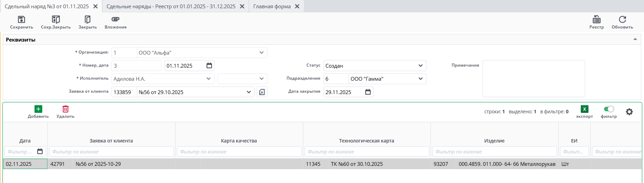Open the Статус dropdown list
Screen dimensions: 644x183
pos(420,66)
